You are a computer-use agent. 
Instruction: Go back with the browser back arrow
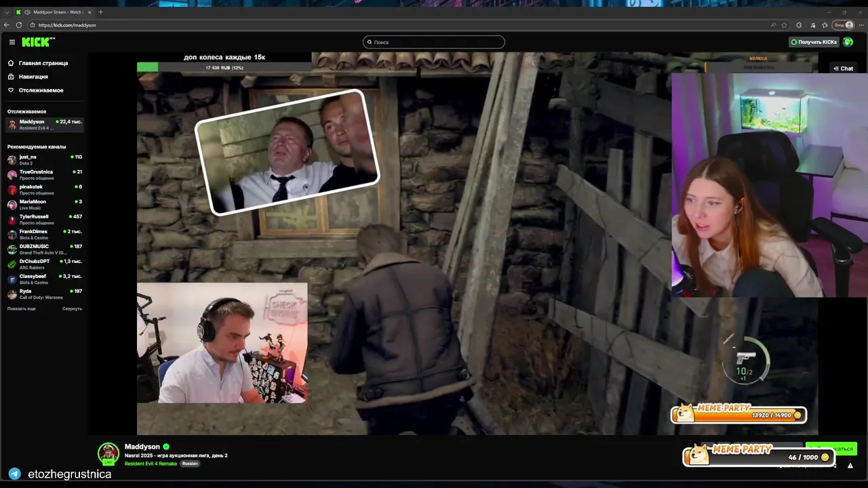(x=7, y=25)
